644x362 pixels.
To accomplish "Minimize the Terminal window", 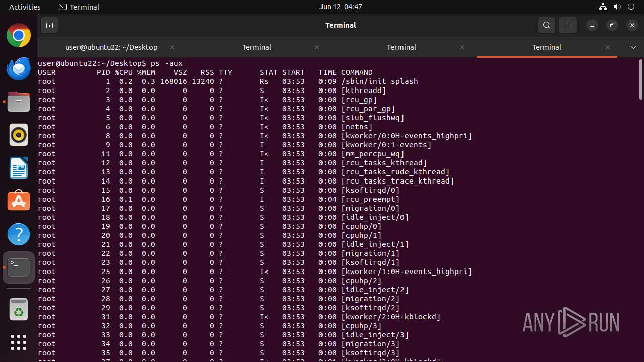I will coord(592,25).
